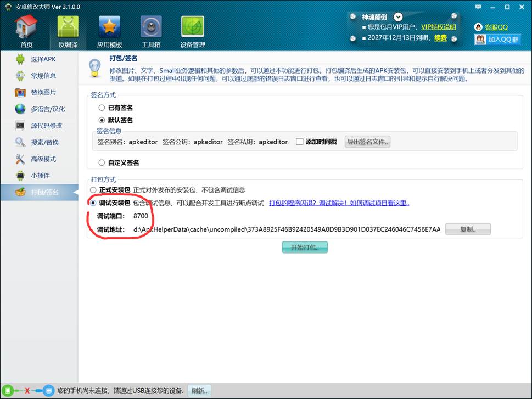The width and height of the screenshot is (532, 399).
Task: Go to 源代码修改 in the sidebar
Action: coord(40,126)
